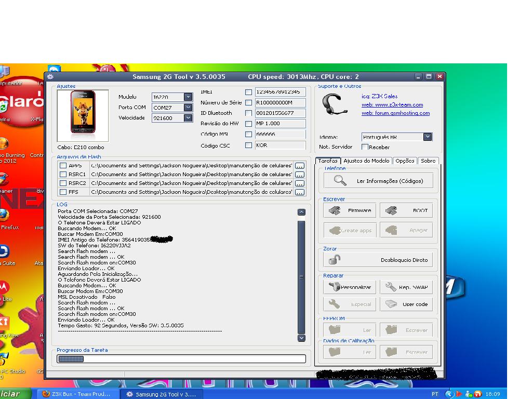Click the gear icon on Samsung 2G Tool taskbar item

(129, 394)
